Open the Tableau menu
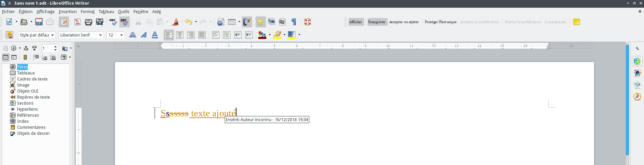Viewport: 644px width, 165px height. 106,11
